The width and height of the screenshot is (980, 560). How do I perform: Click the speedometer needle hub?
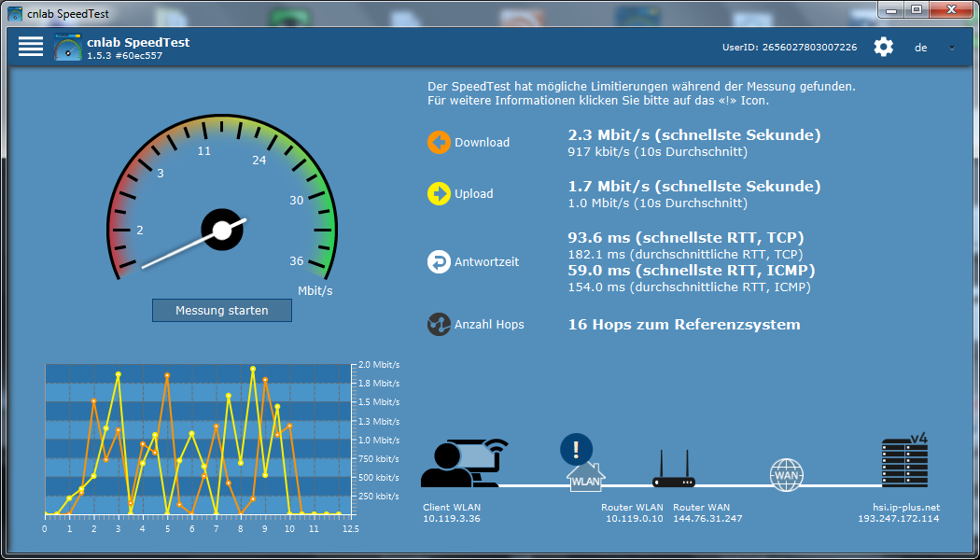pyautogui.click(x=222, y=231)
